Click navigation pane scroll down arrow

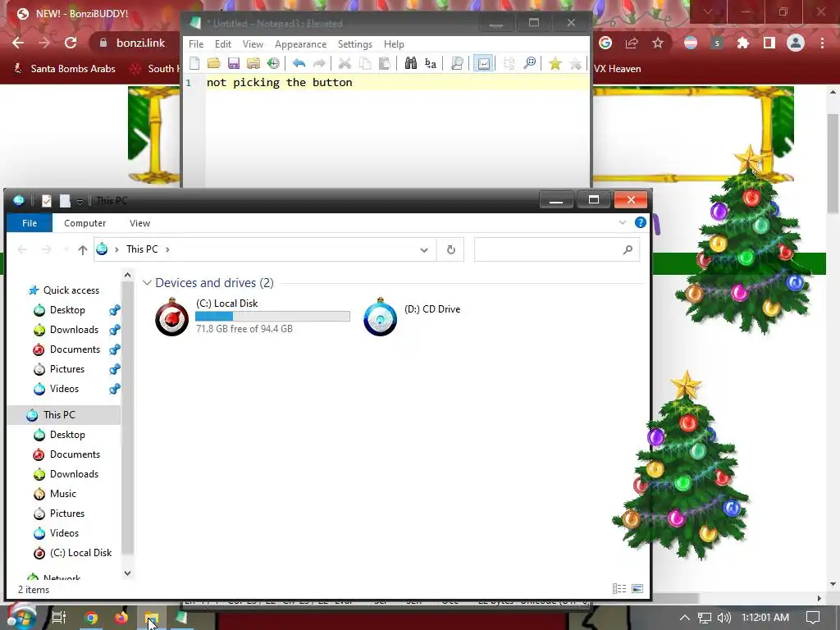coord(127,573)
